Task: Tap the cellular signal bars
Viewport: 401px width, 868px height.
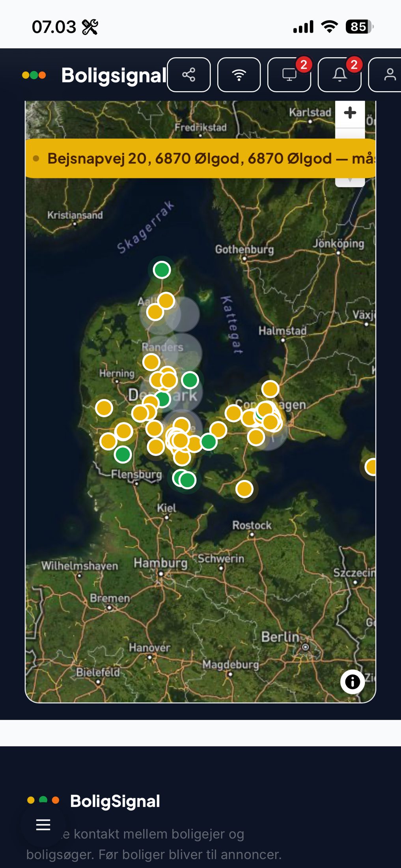Action: pos(303,26)
